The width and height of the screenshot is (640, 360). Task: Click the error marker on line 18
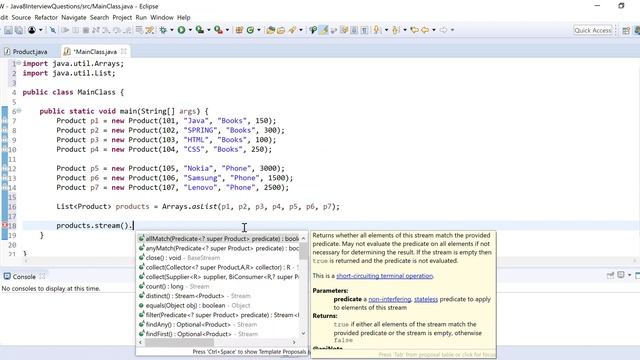coord(4,225)
